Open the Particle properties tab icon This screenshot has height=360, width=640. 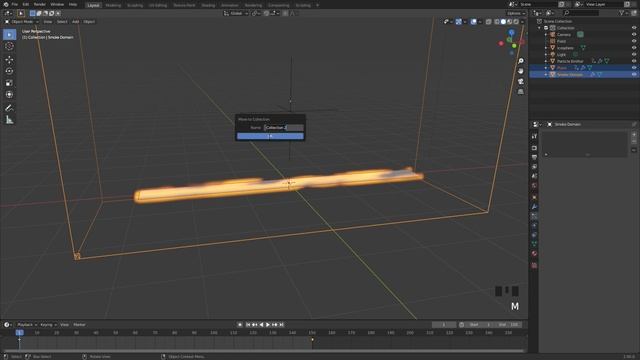click(534, 216)
